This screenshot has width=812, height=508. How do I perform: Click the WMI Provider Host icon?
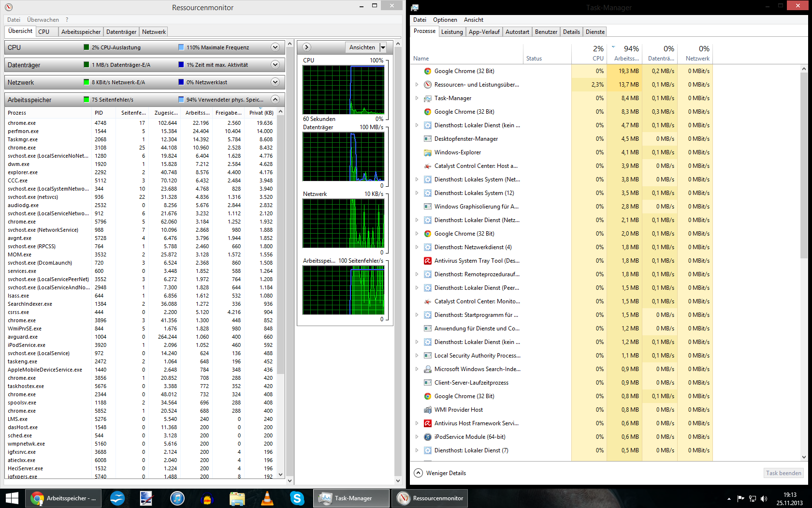click(x=427, y=410)
